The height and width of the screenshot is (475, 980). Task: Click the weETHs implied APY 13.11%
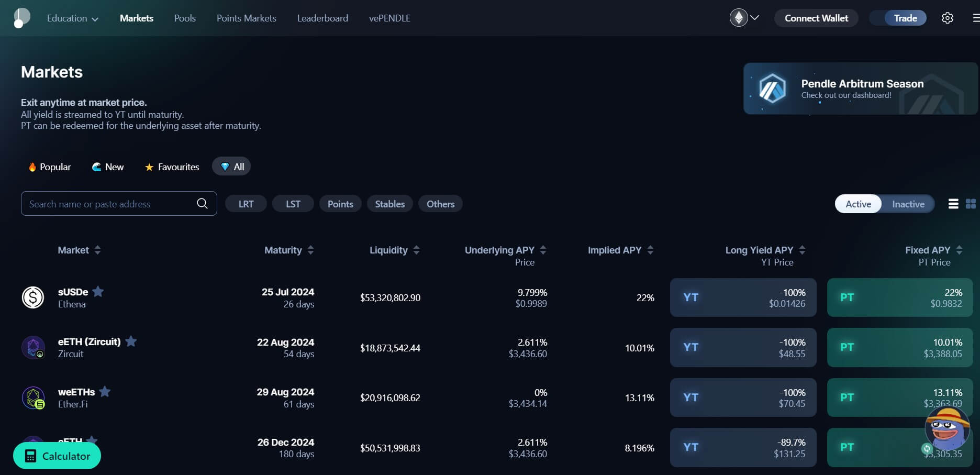639,397
